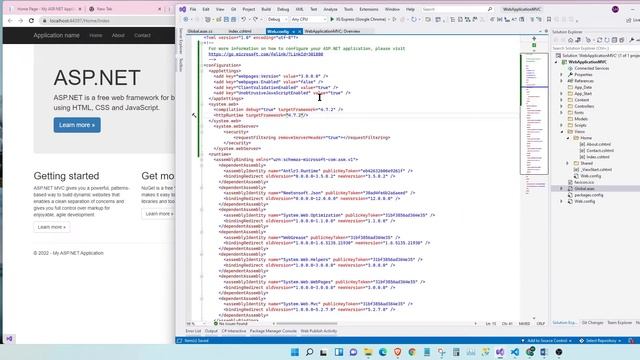Go forward in the browser
The image size is (640, 360).
pyautogui.click(x=20, y=20)
